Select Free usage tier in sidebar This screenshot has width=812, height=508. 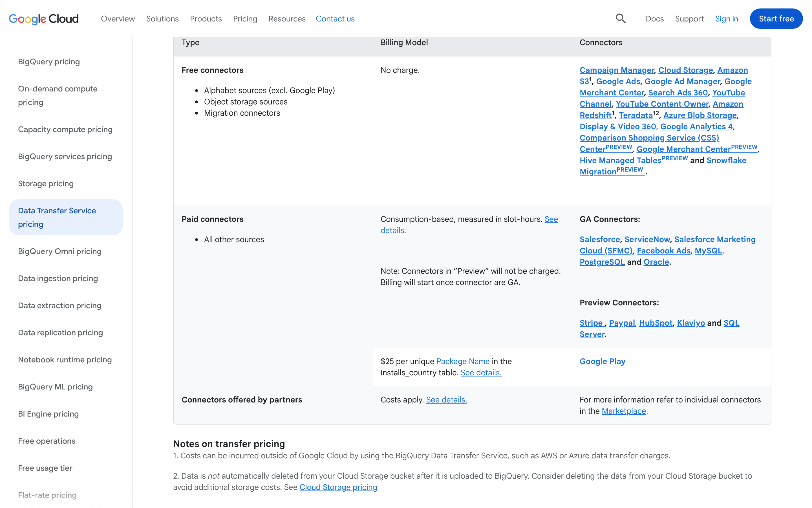(45, 468)
